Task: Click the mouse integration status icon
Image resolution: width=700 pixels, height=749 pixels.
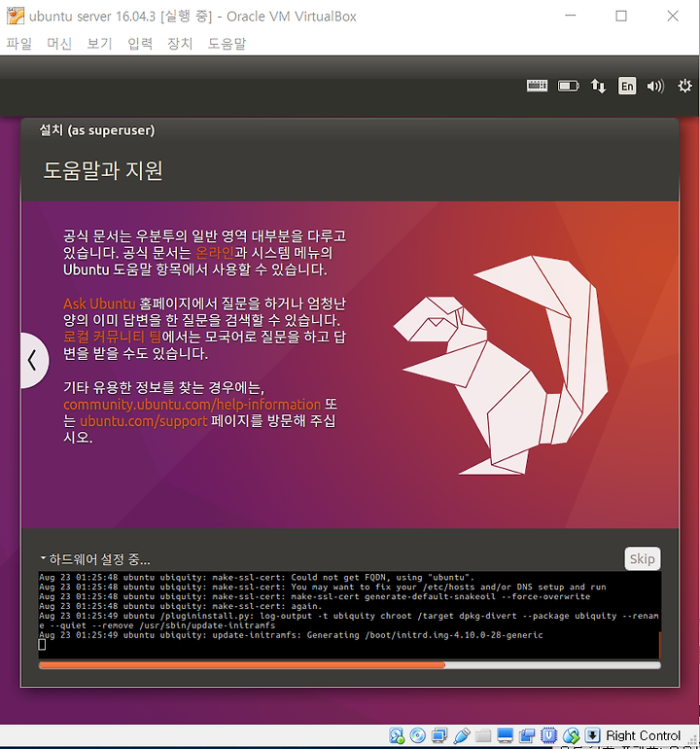Action: pos(571,735)
